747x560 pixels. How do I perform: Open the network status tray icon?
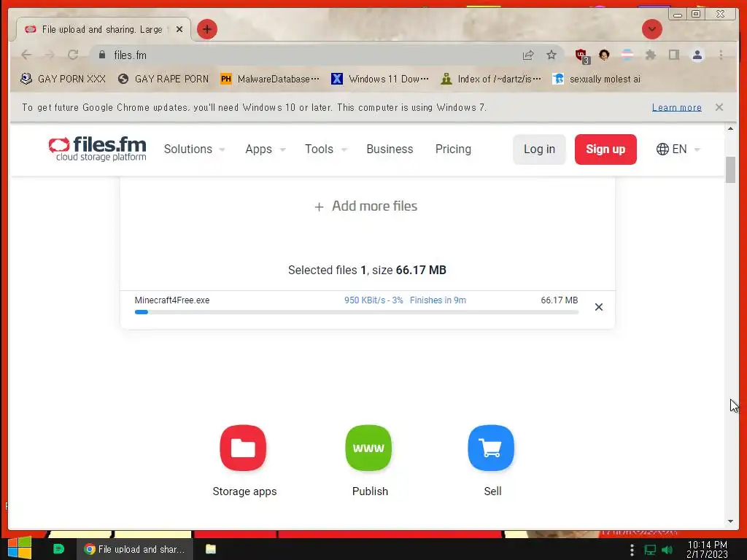(650, 550)
